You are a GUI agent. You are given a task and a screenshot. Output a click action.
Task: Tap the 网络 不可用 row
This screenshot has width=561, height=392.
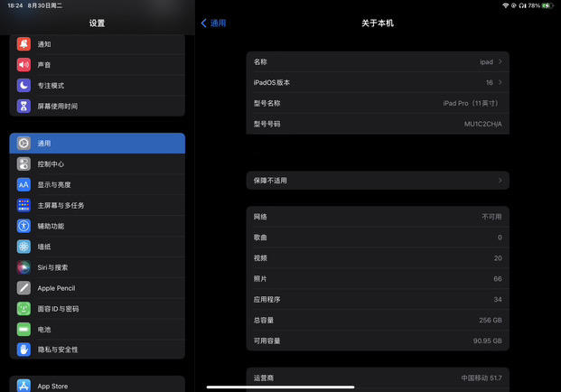point(378,217)
